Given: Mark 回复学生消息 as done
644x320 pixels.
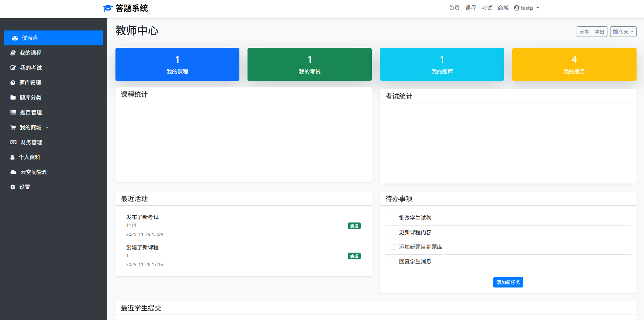Looking at the screenshot, I should click(x=393, y=261).
